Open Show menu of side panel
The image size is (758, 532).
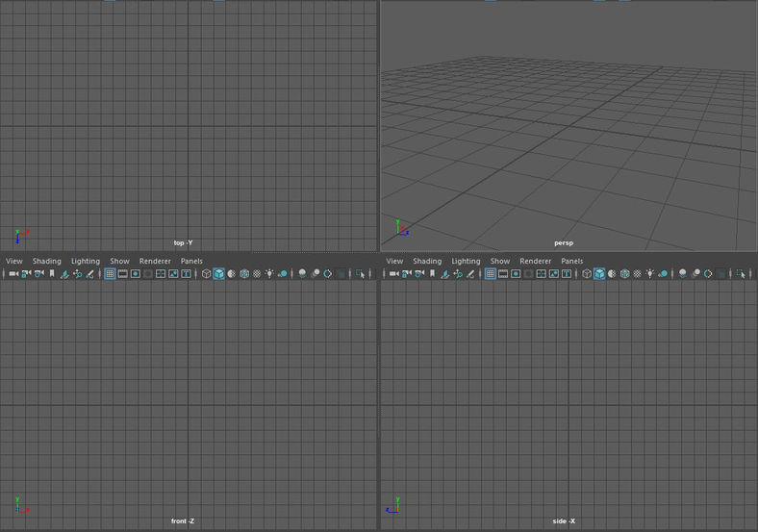click(x=500, y=261)
